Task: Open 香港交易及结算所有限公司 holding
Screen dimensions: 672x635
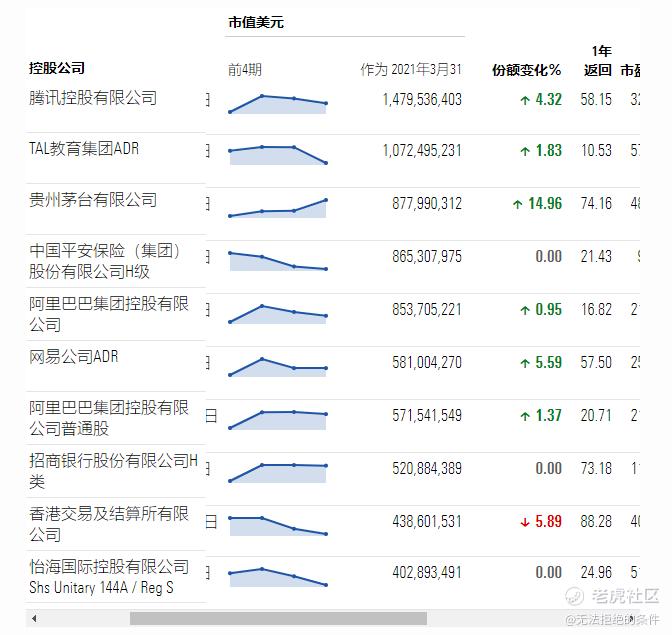Action: click(x=109, y=524)
